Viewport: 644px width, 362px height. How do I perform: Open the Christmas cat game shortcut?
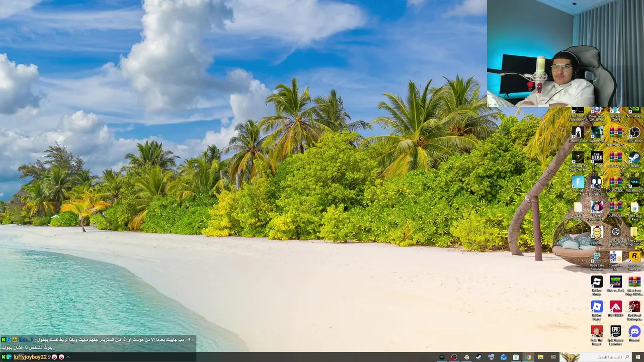pos(597,235)
